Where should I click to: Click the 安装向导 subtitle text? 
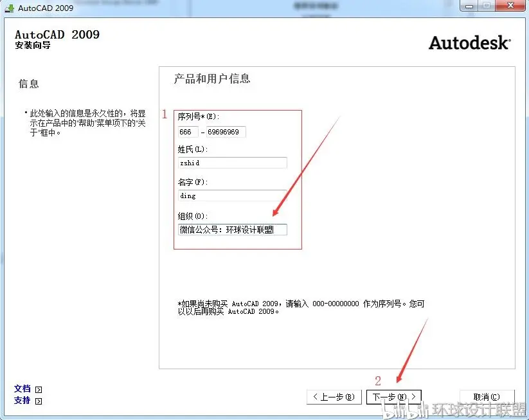[33, 45]
